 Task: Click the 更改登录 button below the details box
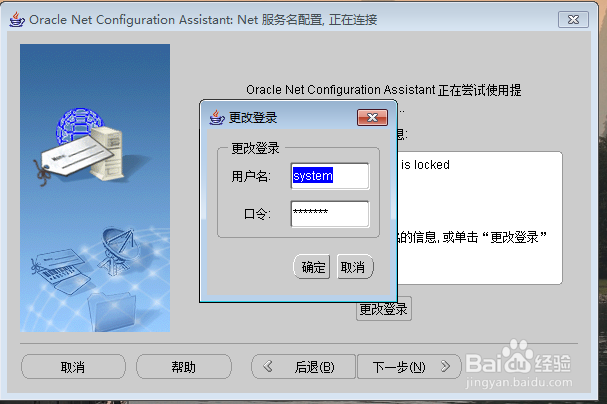[384, 309]
